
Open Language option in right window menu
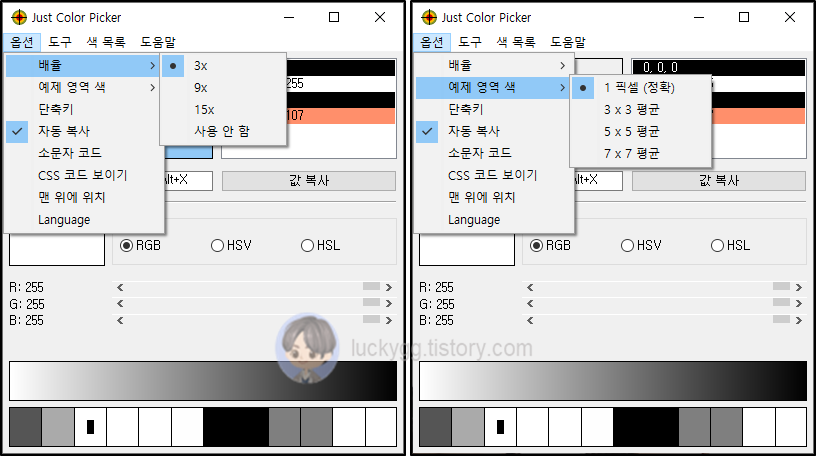[x=493, y=220]
